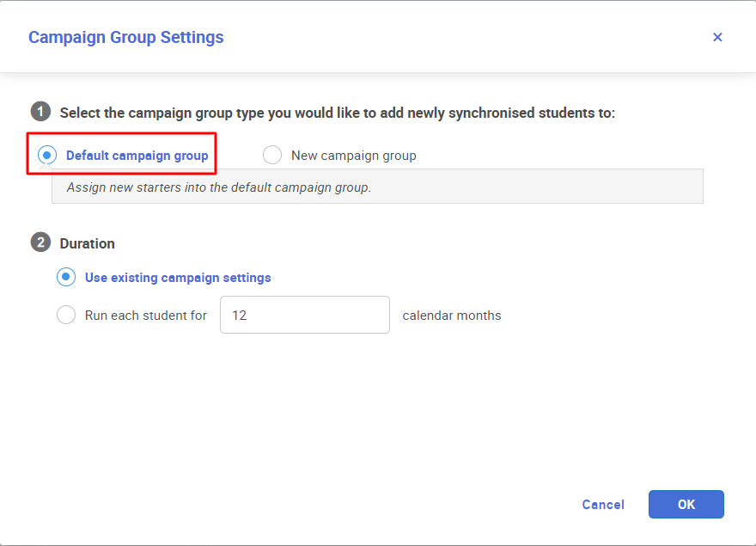Select Use existing campaign settings radio
Viewport: 756px width, 546px height.
tap(66, 277)
